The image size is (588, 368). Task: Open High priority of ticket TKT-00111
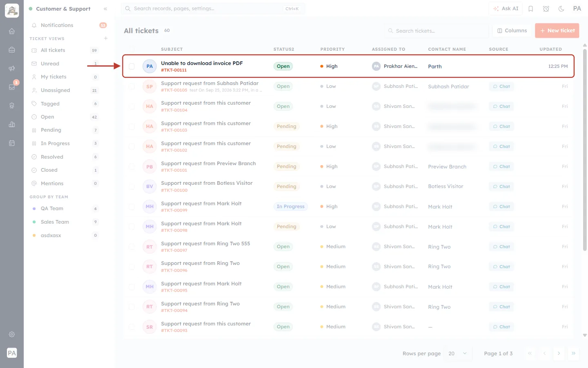tap(329, 66)
